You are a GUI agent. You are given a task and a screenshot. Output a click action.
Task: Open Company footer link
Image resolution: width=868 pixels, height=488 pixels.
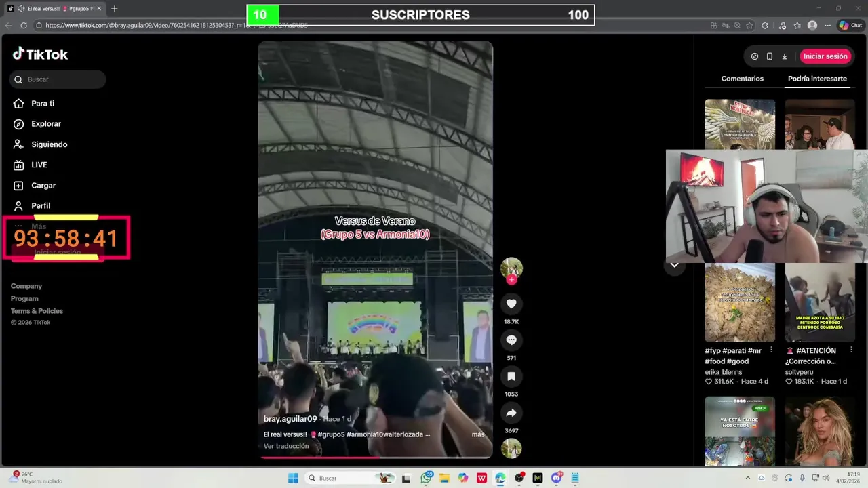pyautogui.click(x=26, y=286)
